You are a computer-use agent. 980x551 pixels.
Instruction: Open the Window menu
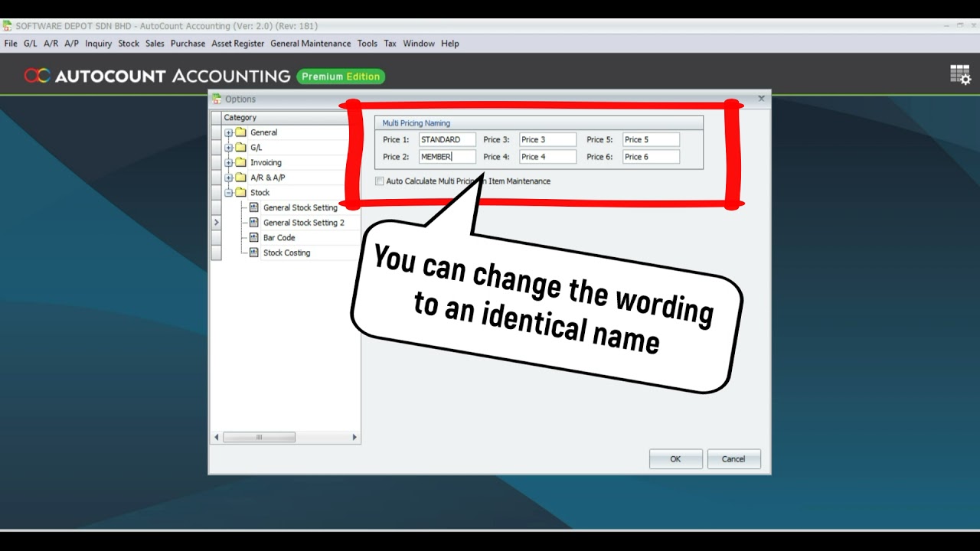pos(419,44)
